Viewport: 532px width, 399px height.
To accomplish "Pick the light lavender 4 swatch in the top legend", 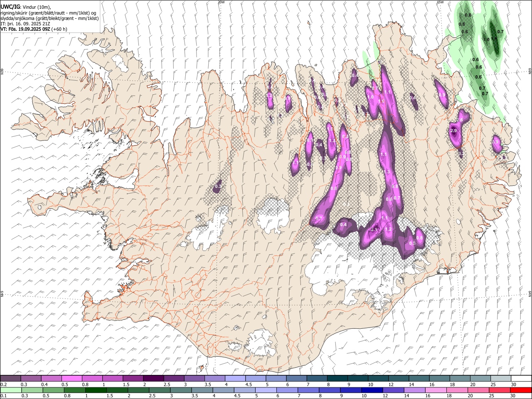I will click(x=235, y=379).
